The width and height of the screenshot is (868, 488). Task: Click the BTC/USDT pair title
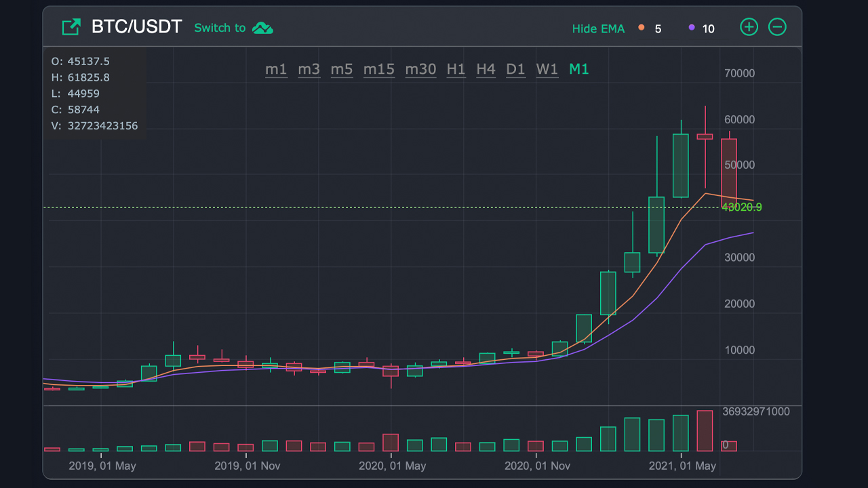click(x=137, y=27)
